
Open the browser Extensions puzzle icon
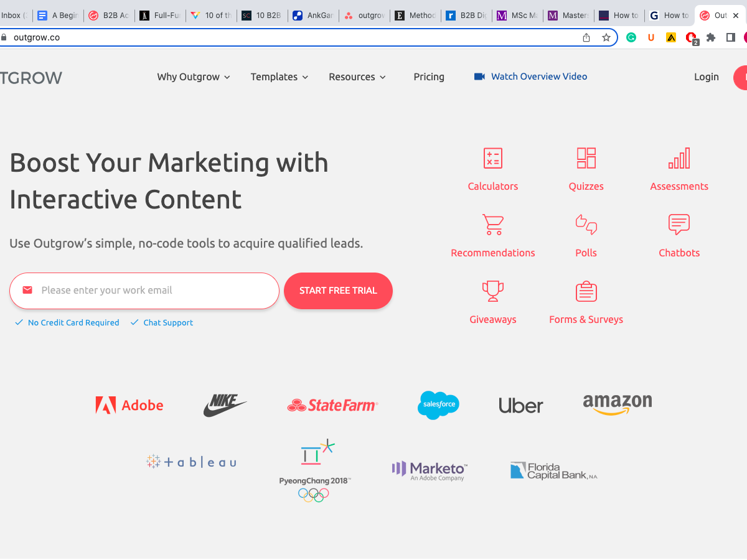click(x=711, y=37)
